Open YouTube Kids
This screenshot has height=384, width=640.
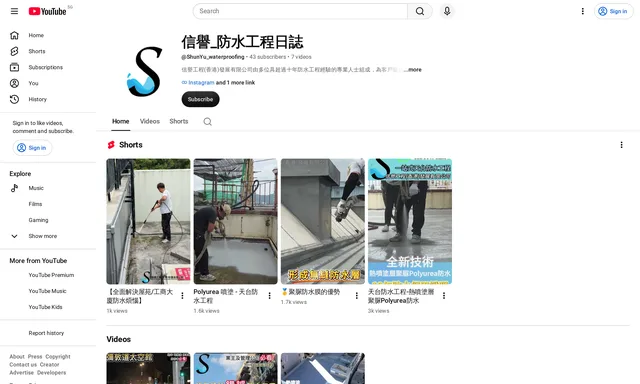(45, 307)
